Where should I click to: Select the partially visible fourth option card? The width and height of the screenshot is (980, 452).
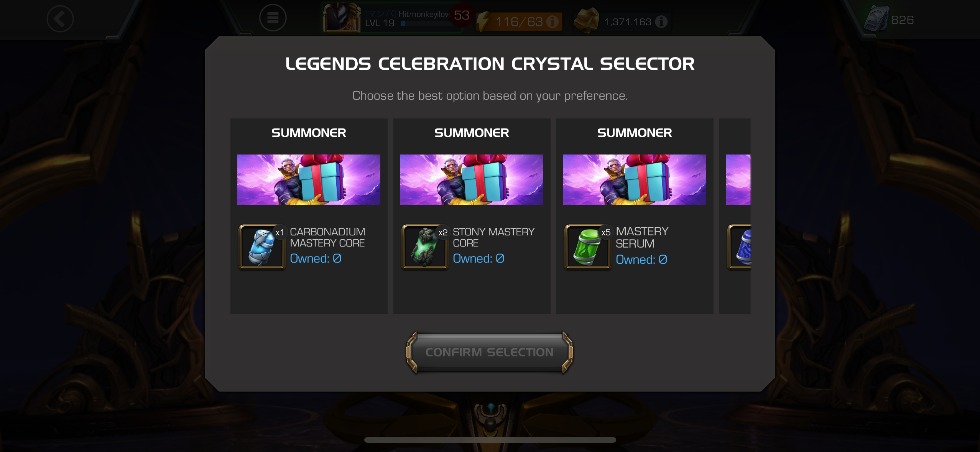735,216
